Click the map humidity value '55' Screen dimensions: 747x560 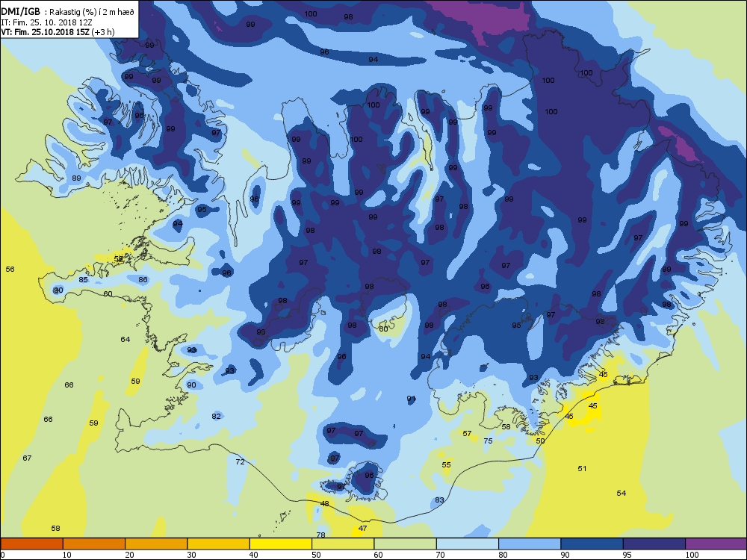446,464
